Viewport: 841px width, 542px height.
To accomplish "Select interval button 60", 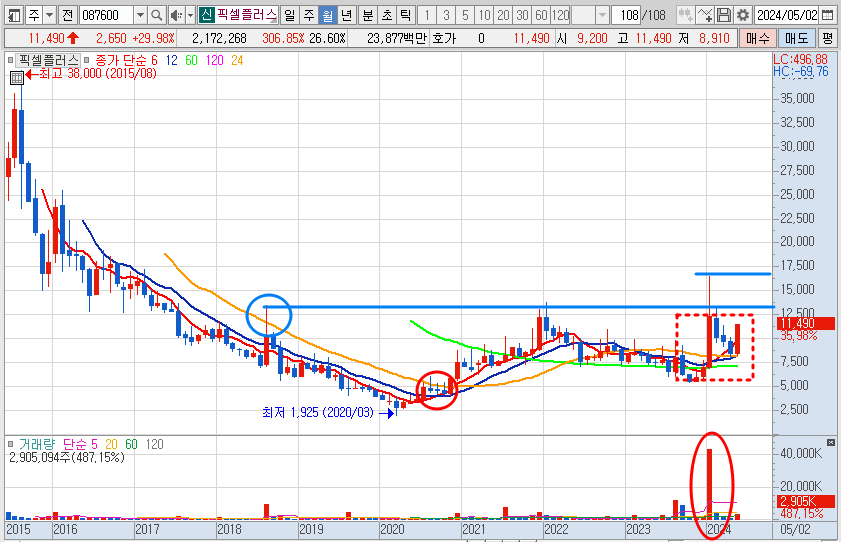I will (541, 15).
